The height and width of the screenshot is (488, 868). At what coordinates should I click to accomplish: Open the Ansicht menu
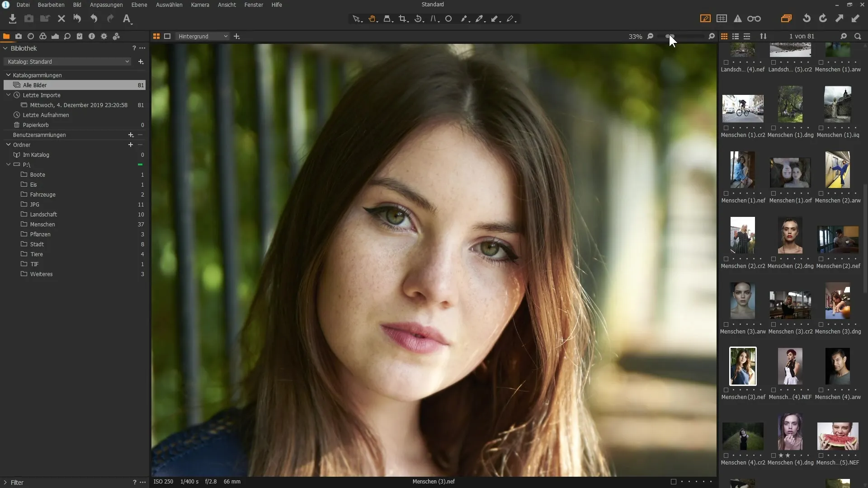pyautogui.click(x=227, y=5)
